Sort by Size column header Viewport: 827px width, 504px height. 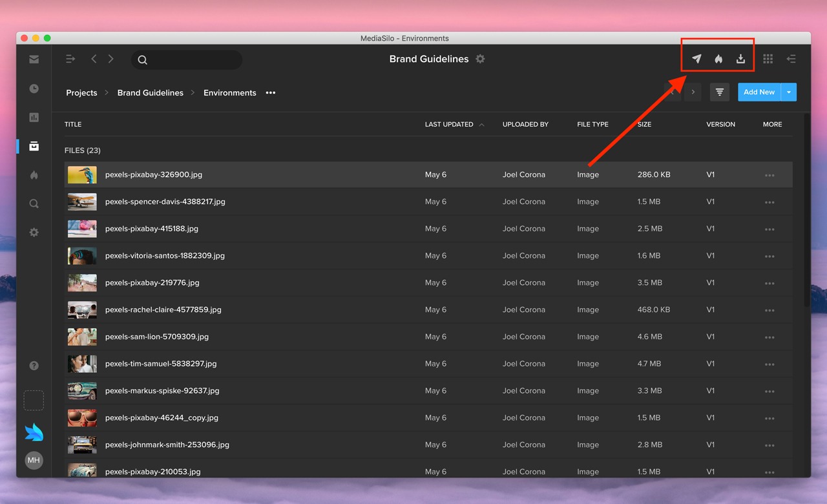point(644,124)
